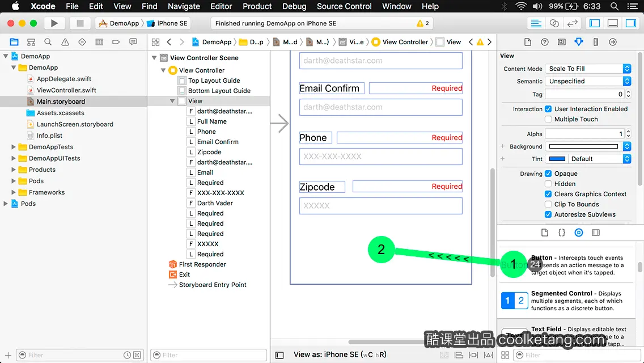Show the Code Snippet library
Screen dimensions: 644x363
point(561,233)
